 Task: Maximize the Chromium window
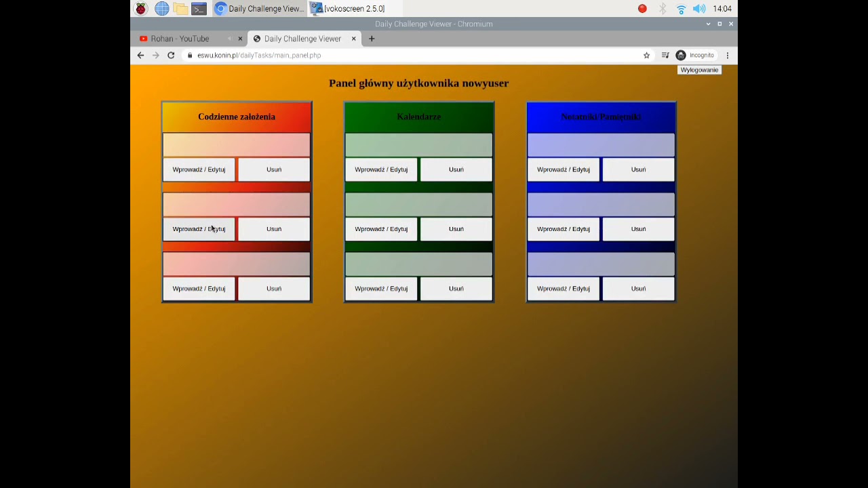[719, 24]
